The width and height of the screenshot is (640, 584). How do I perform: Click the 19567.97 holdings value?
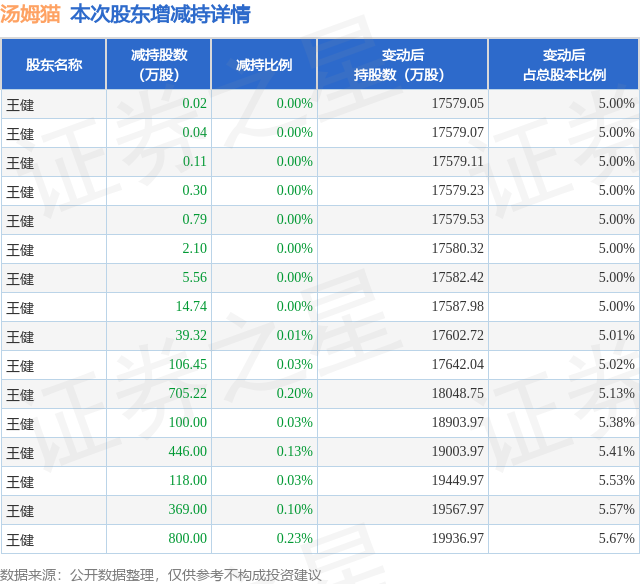458,509
